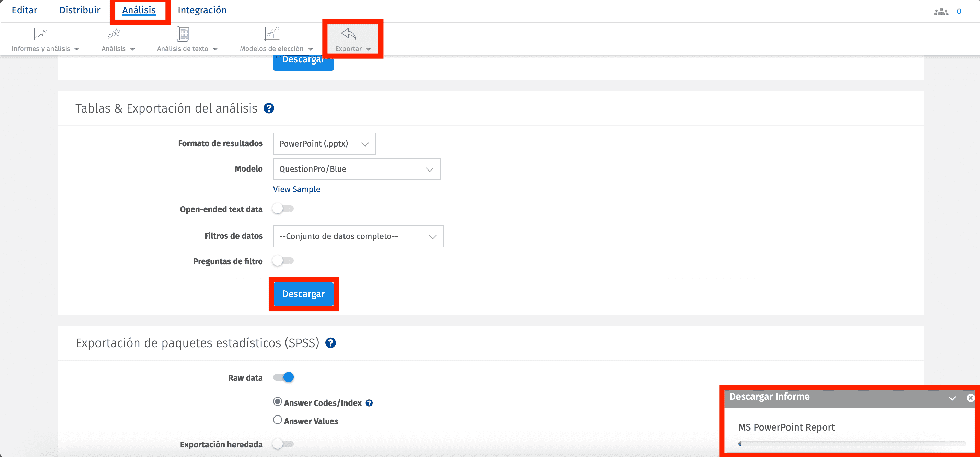Screen dimensions: 980x457
Task: Click help icon beside Tablas & Exportación heading
Action: pyautogui.click(x=269, y=108)
